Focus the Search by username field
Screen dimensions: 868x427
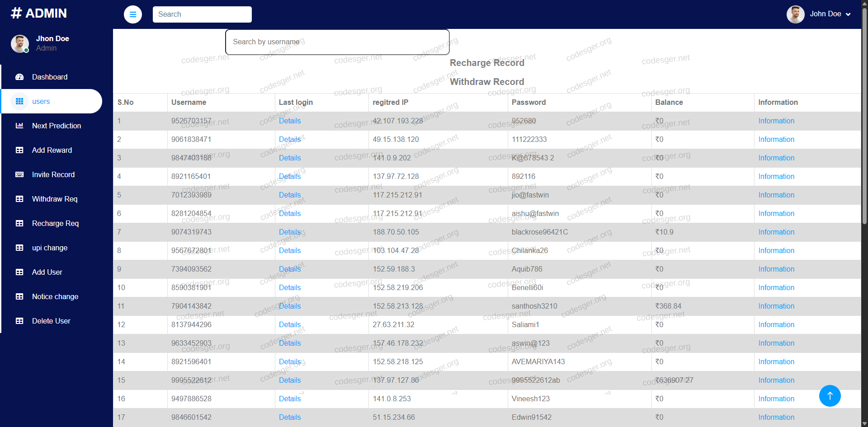[337, 42]
